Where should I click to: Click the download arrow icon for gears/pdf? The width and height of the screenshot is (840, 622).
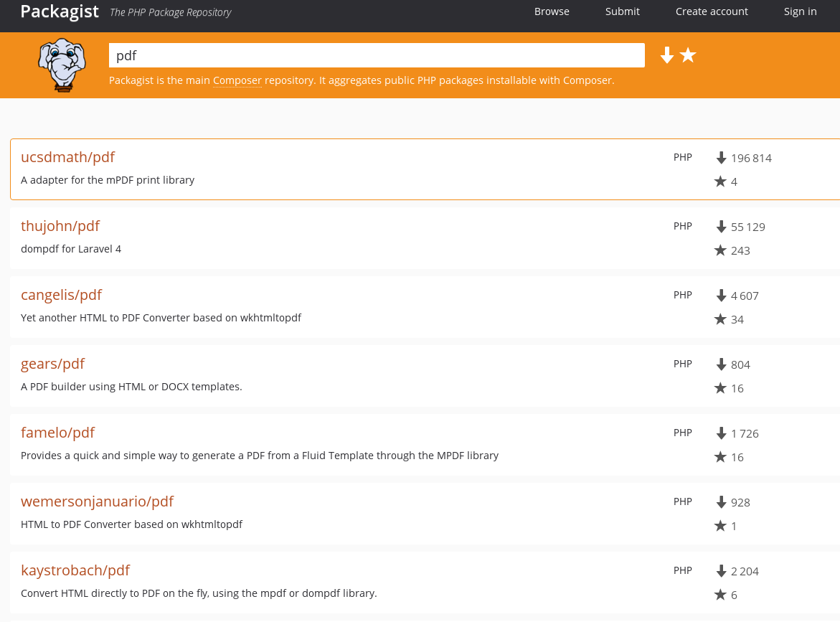pos(721,364)
